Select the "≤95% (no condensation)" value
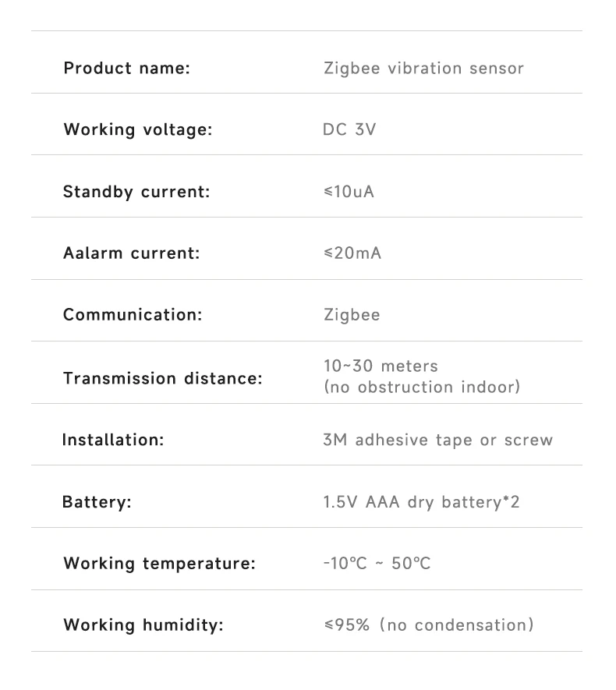Image resolution: width=616 pixels, height=690 pixels. point(428,625)
